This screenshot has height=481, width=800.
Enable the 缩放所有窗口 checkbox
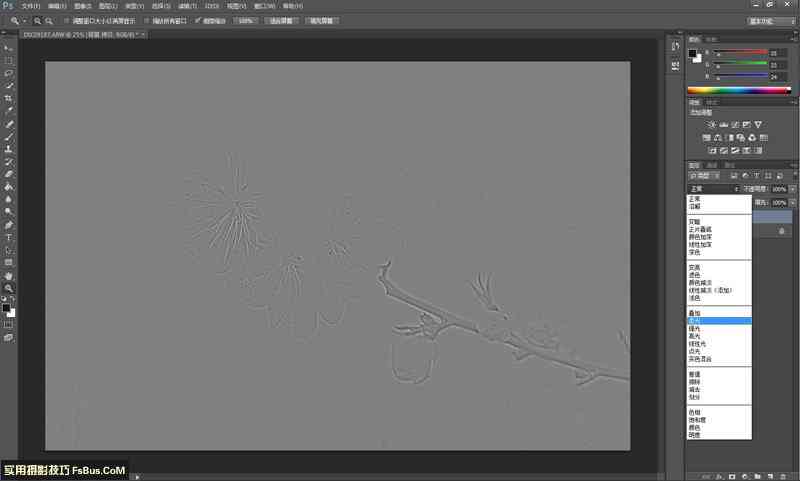tap(145, 20)
